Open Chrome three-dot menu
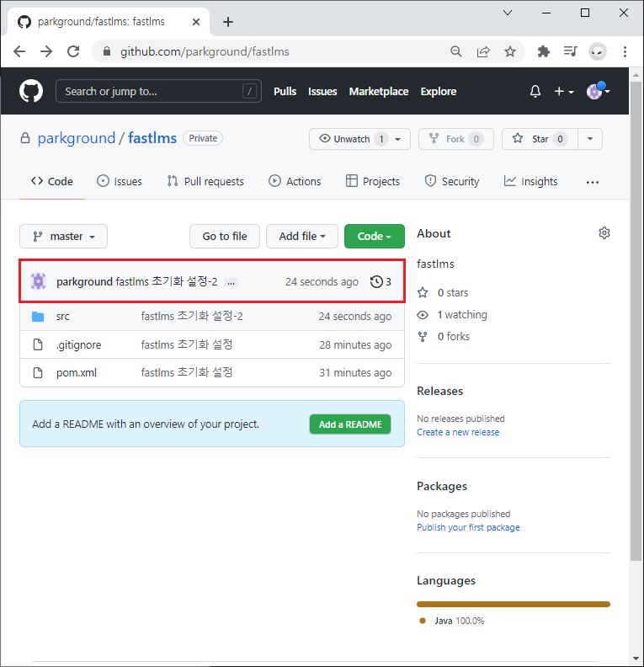Viewport: 644px width, 667px height. (625, 51)
